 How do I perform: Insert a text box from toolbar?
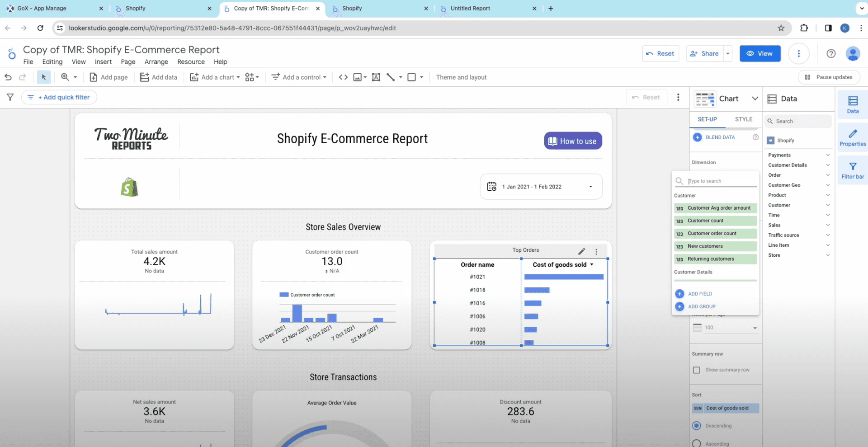coord(376,77)
